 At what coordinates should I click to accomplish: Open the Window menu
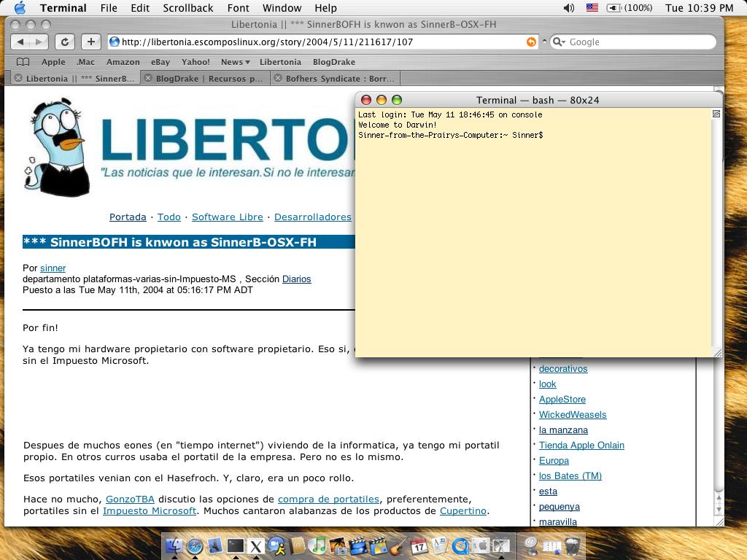282,8
